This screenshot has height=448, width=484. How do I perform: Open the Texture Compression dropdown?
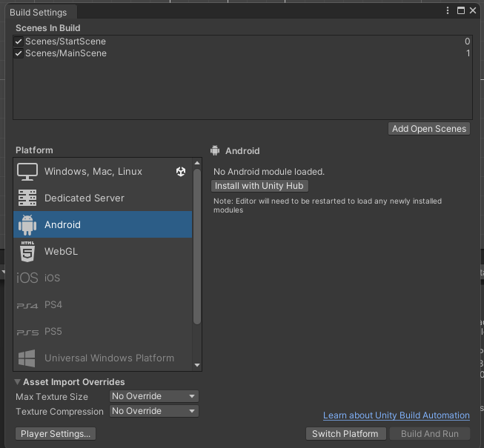[154, 411]
